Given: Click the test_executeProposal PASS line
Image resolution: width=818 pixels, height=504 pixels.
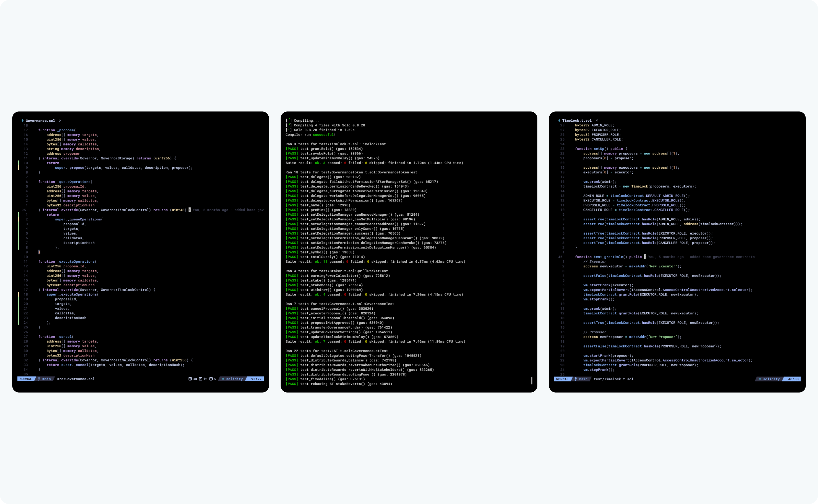Looking at the screenshot, I should click(x=330, y=313).
